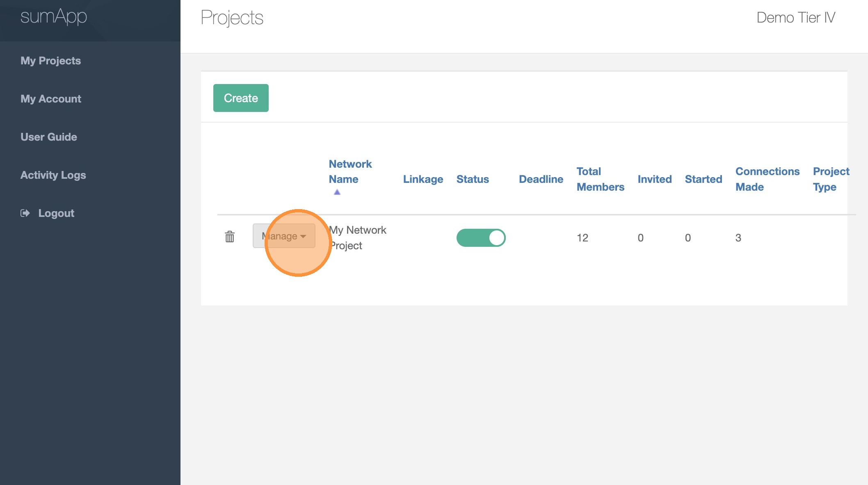Viewport: 868px width, 485px height.
Task: Click the Network Name sort arrow
Action: pyautogui.click(x=337, y=192)
